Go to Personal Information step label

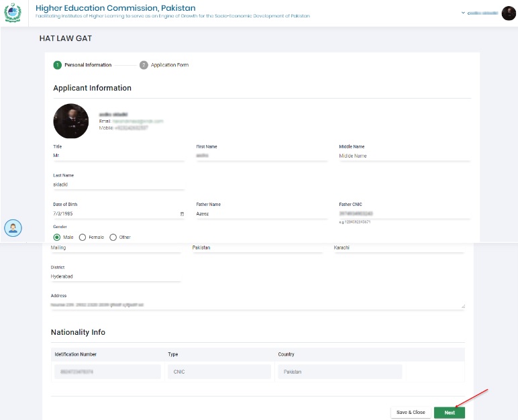click(88, 65)
